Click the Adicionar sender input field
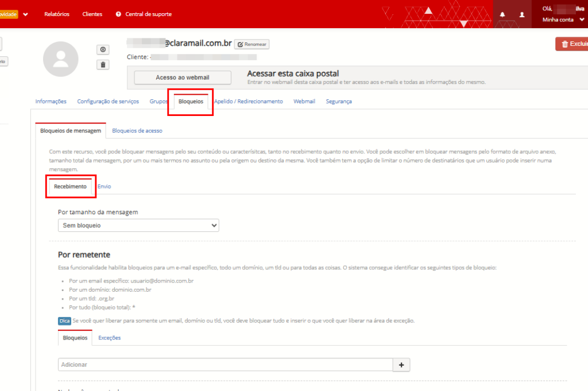588x391 pixels. coord(225,365)
